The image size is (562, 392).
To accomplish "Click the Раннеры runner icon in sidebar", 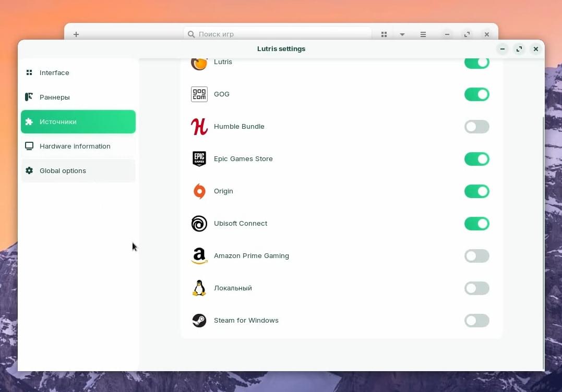I will pyautogui.click(x=29, y=97).
